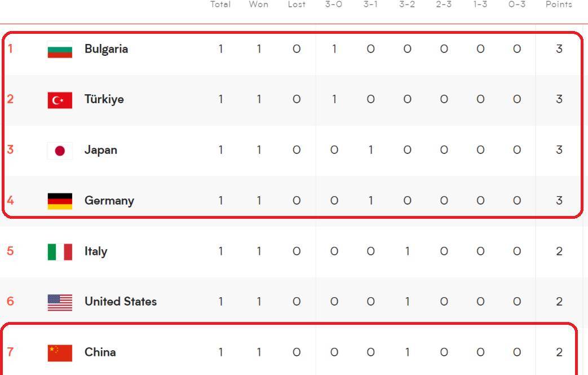Click the Italy flag icon

pyautogui.click(x=60, y=252)
